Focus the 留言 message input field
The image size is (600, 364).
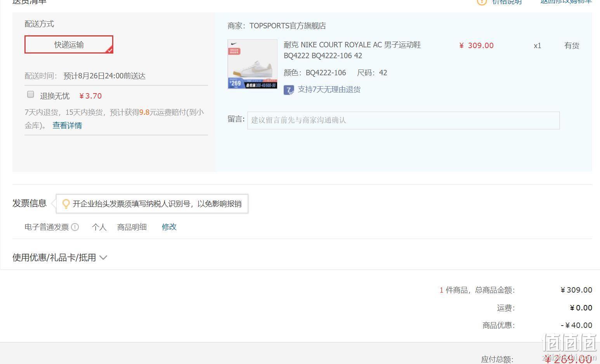point(403,120)
